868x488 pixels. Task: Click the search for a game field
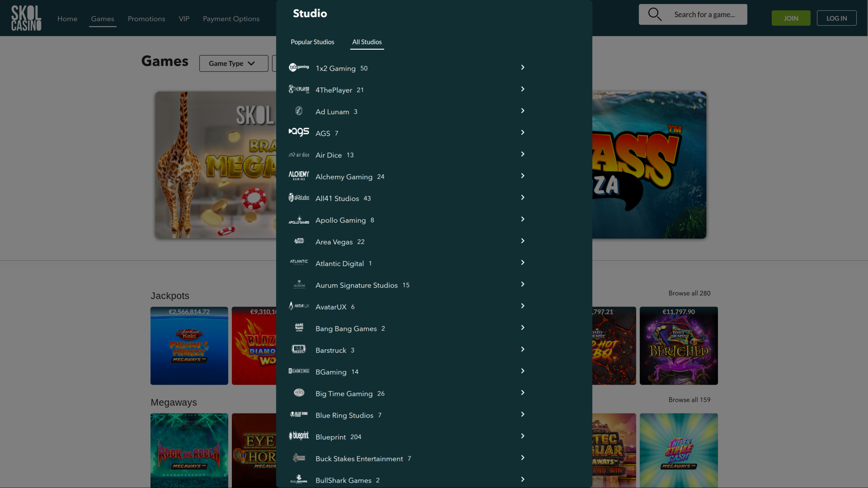705,14
